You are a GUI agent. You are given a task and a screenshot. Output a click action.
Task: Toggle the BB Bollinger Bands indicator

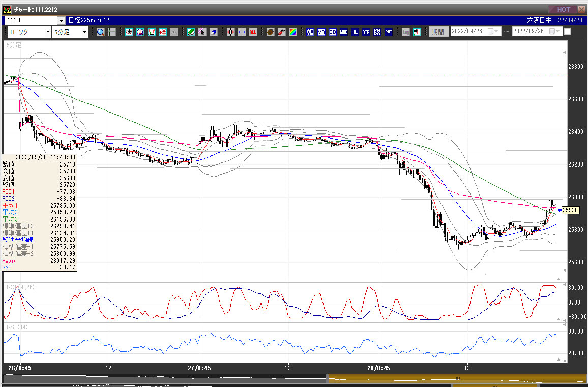click(333, 32)
